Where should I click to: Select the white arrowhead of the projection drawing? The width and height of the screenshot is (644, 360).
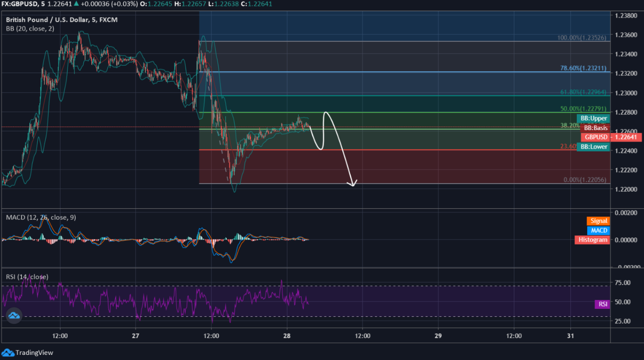[353, 184]
